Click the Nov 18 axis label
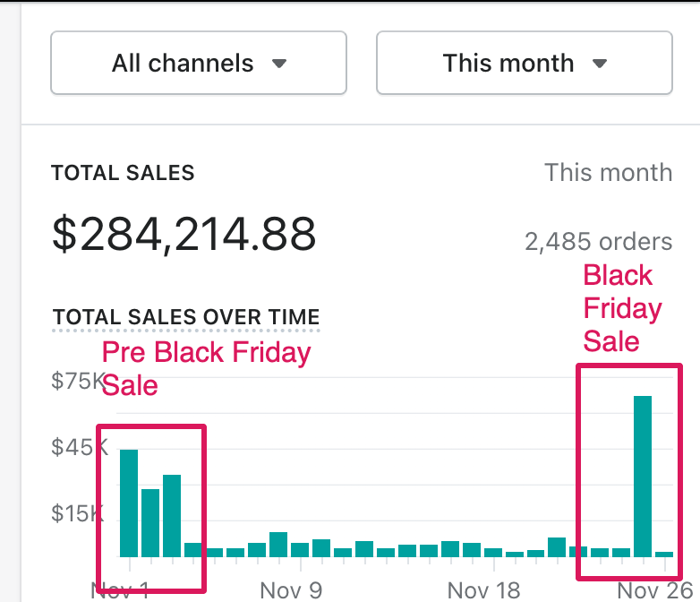700x602 pixels. click(482, 589)
